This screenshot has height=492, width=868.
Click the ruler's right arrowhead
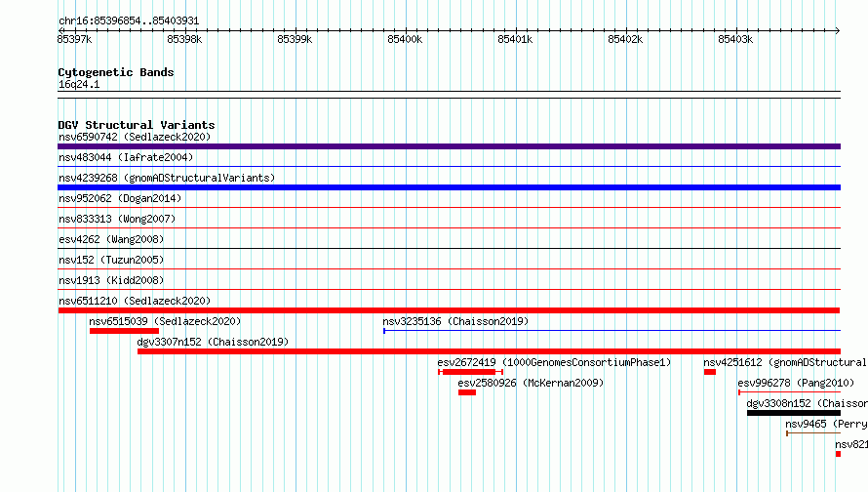pyautogui.click(x=838, y=30)
